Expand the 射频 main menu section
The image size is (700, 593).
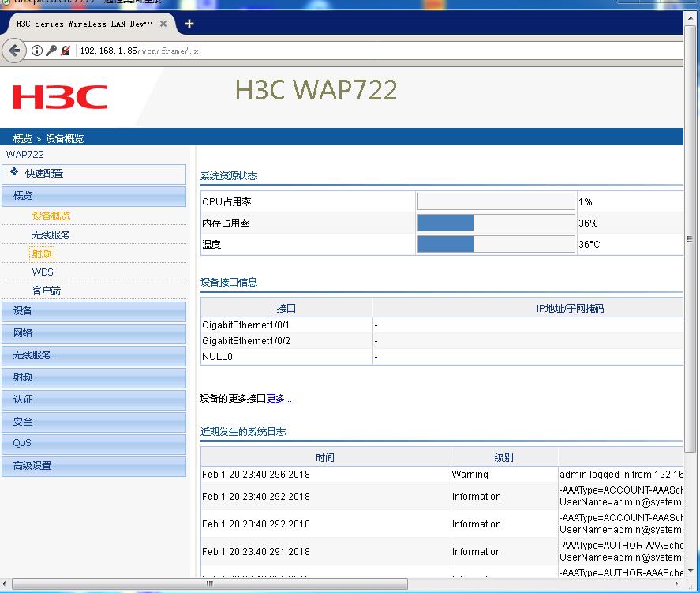pyautogui.click(x=94, y=377)
